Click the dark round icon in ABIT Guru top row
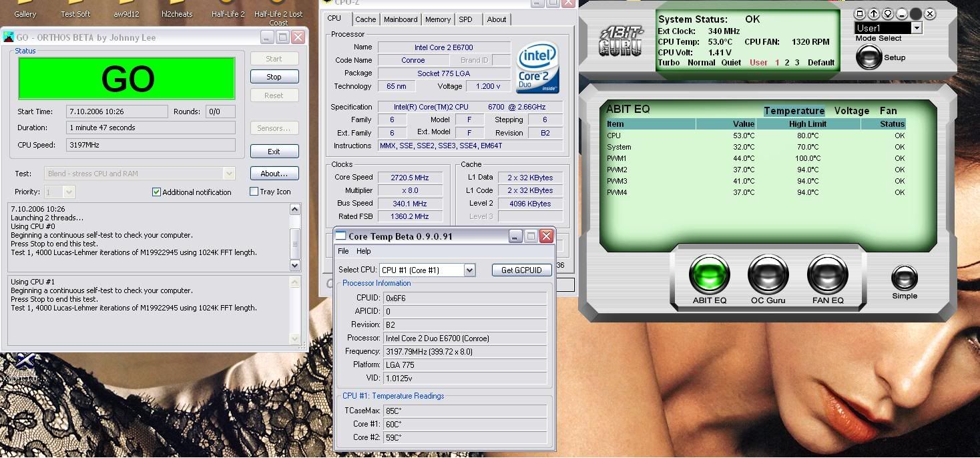Image resolution: width=980 pixels, height=458 pixels. [x=916, y=13]
